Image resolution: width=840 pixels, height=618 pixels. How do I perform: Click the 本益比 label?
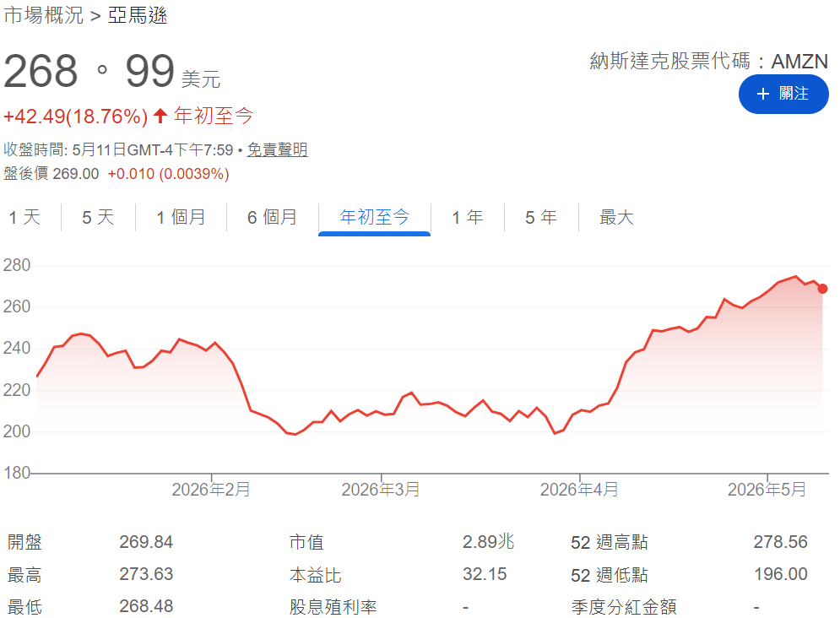315,575
